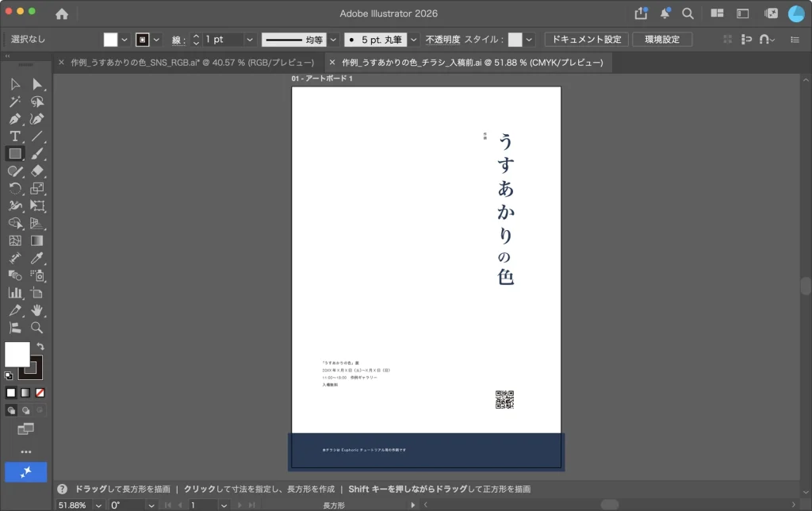Click the control bar fill swatch

[110, 40]
